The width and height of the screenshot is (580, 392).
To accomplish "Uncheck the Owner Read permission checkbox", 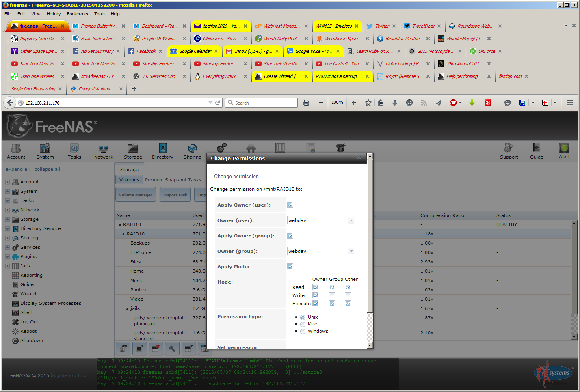I will pos(316,287).
